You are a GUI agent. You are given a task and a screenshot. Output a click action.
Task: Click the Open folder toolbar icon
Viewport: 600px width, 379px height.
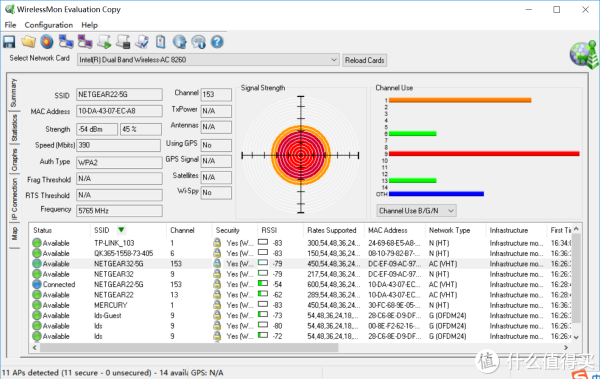point(28,42)
